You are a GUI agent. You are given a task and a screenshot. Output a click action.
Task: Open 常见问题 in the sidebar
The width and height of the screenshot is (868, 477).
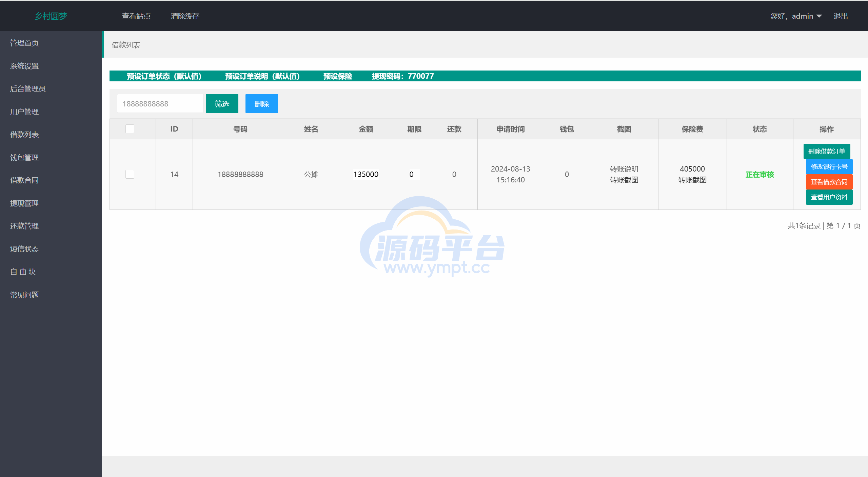point(24,295)
